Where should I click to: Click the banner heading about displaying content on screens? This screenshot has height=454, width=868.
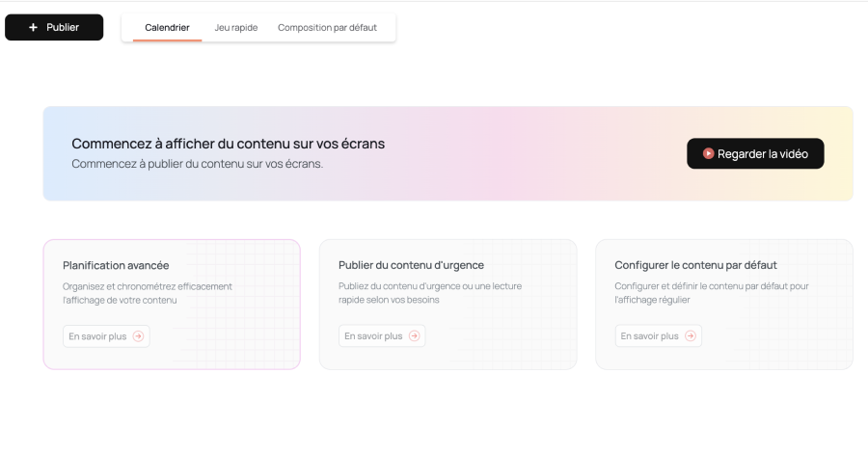228,144
